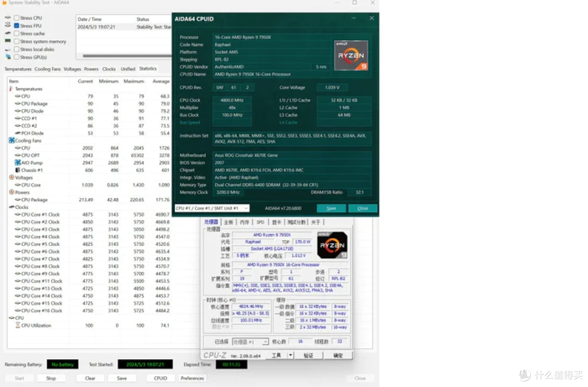Click Save in the AIDA64 CPUID window
Screen dimensions: 588x387
pyautogui.click(x=331, y=208)
